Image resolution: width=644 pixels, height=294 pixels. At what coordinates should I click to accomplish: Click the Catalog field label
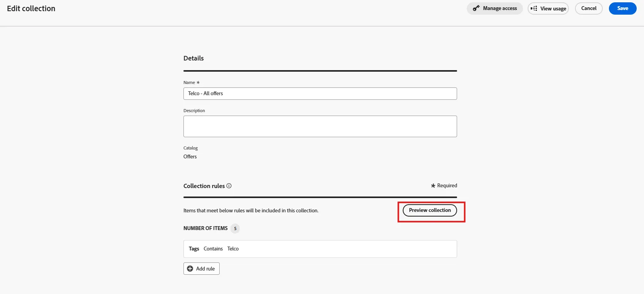pyautogui.click(x=190, y=148)
